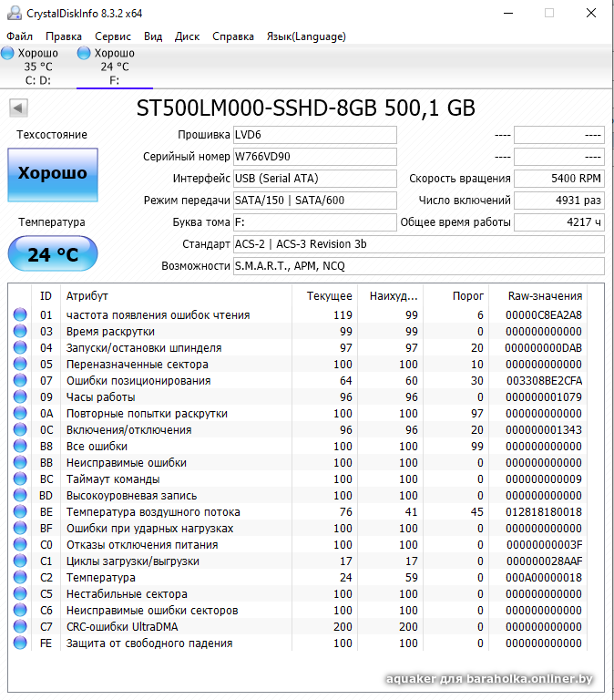Viewport: 614px width, 700px height.
Task: Click the Атрибут column header
Action: point(176,296)
